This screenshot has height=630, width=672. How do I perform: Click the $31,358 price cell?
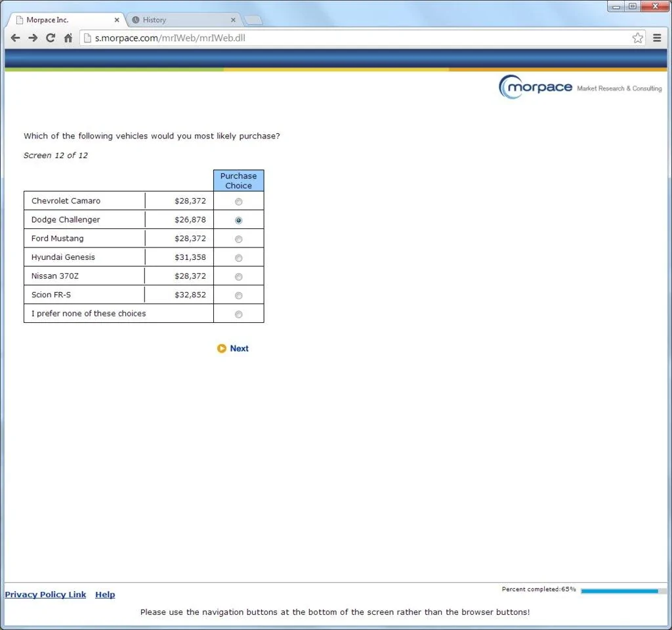tap(179, 257)
